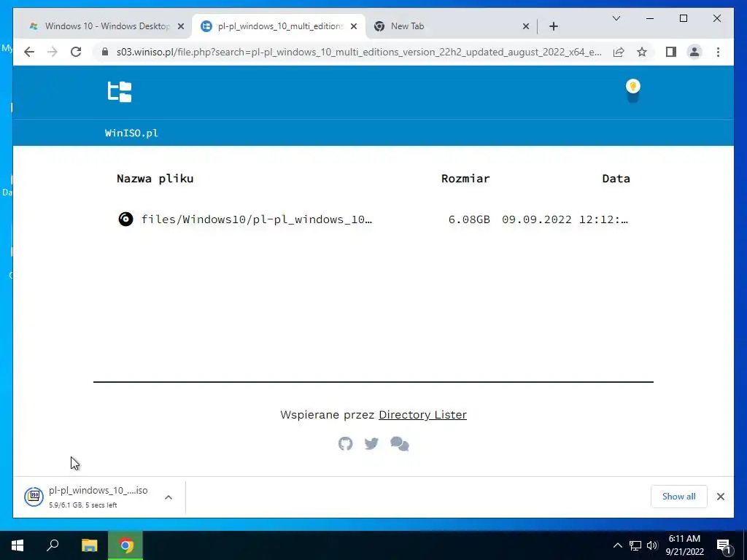Open the Windows Start menu
The height and width of the screenshot is (560, 747).
click(x=18, y=545)
